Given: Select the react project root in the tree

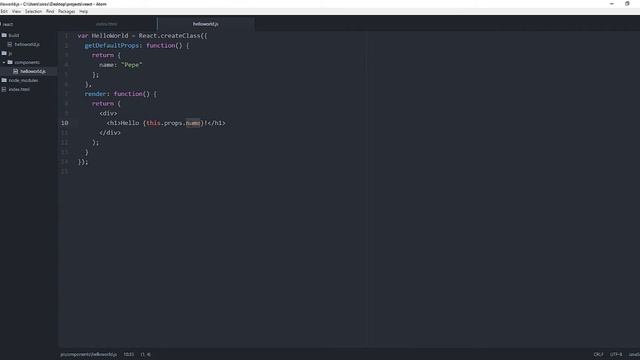Looking at the screenshot, I should point(8,24).
